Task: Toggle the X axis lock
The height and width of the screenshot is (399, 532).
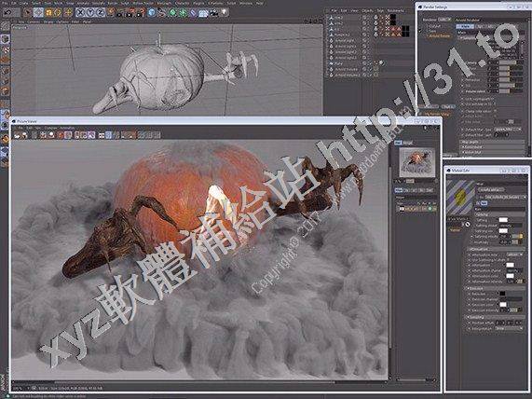Action: pos(80,12)
